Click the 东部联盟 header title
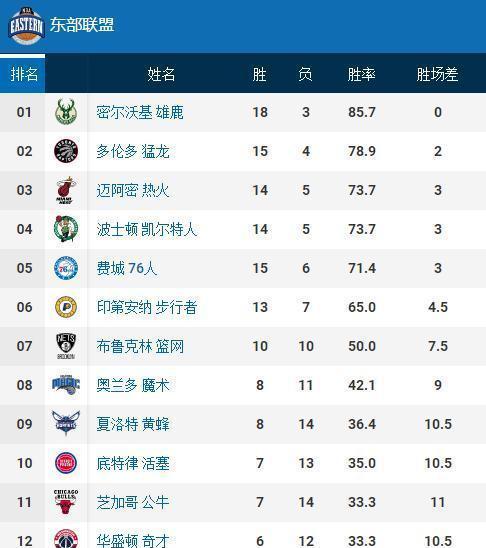This screenshot has height=548, width=486. click(x=82, y=25)
